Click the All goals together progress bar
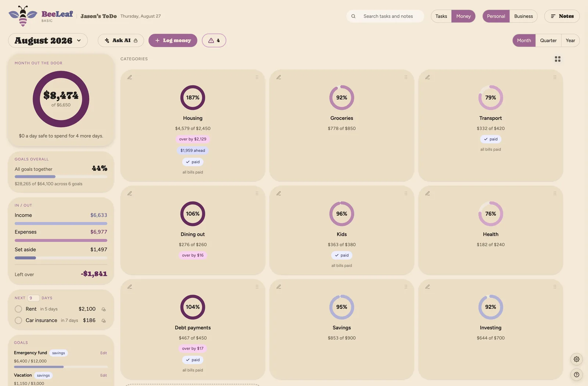This screenshot has height=386, width=588. [61, 177]
